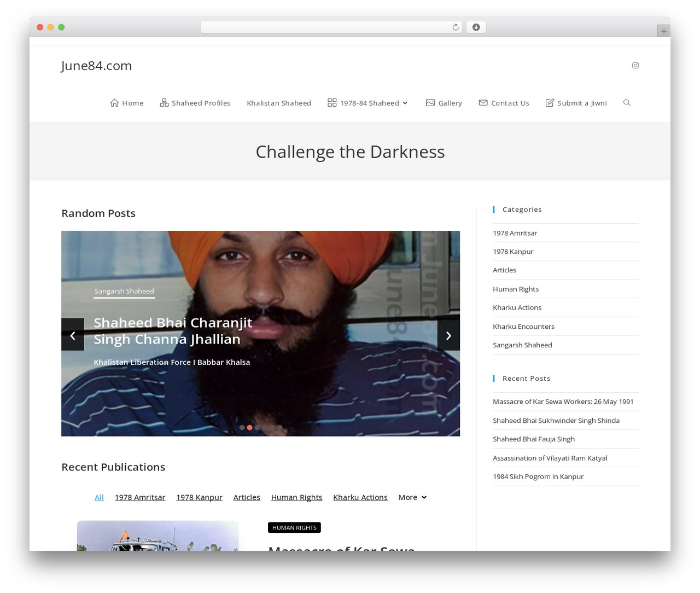Open Massacre of Kar Sewa Workers post
This screenshot has height=593, width=700.
(x=563, y=402)
